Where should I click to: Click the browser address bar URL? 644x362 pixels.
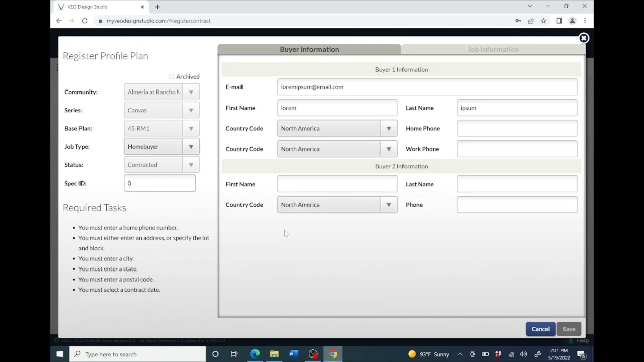coord(158,21)
